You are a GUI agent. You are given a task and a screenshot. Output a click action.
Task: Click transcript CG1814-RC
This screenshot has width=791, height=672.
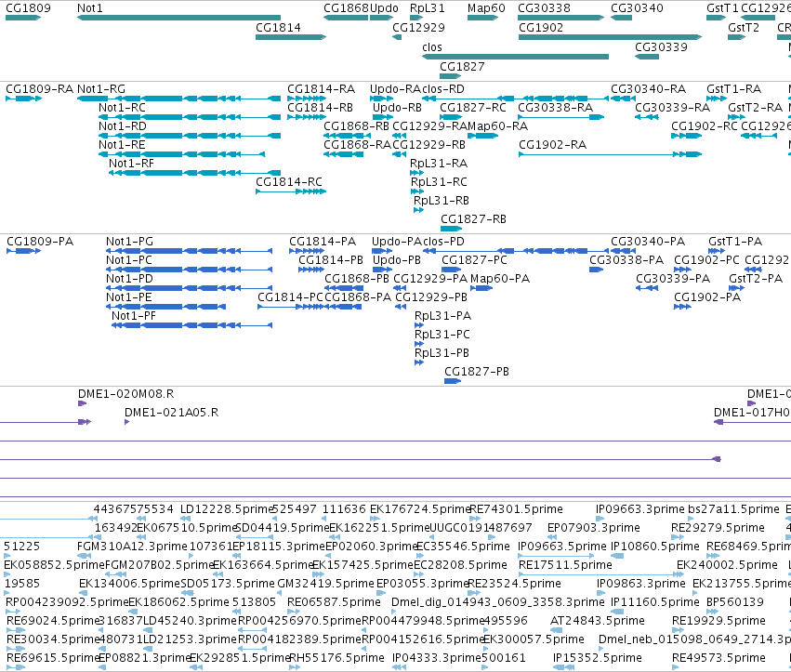[x=291, y=191]
